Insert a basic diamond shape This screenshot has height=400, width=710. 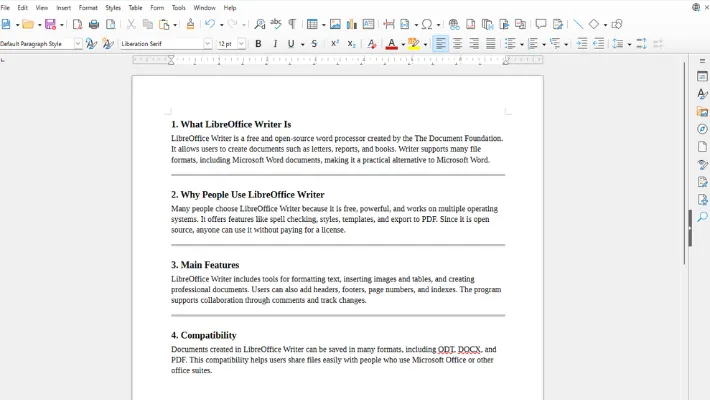point(594,24)
